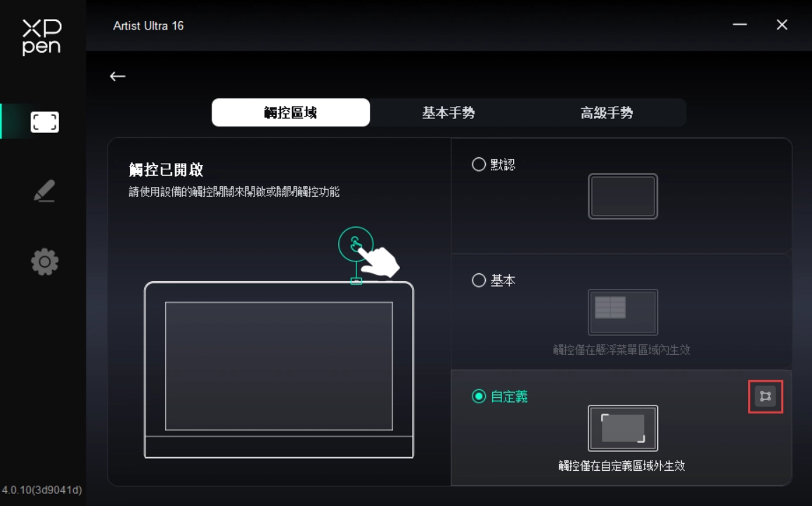The image size is (812, 506).
Task: Open the work area sidebar section
Action: pos(44,122)
